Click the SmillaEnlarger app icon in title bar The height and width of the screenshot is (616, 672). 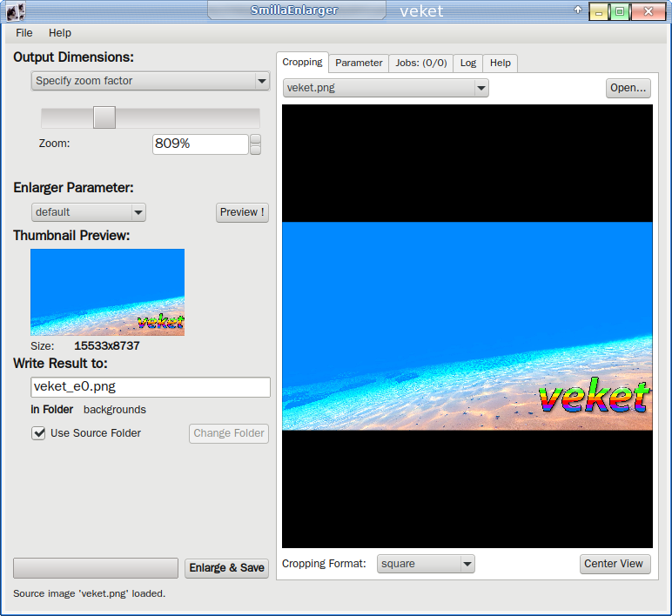(16, 11)
